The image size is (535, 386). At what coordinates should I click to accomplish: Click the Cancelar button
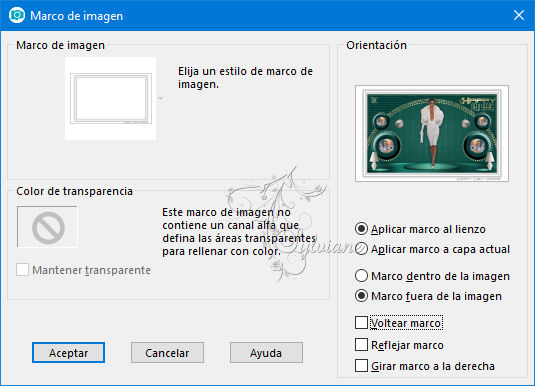(x=167, y=353)
